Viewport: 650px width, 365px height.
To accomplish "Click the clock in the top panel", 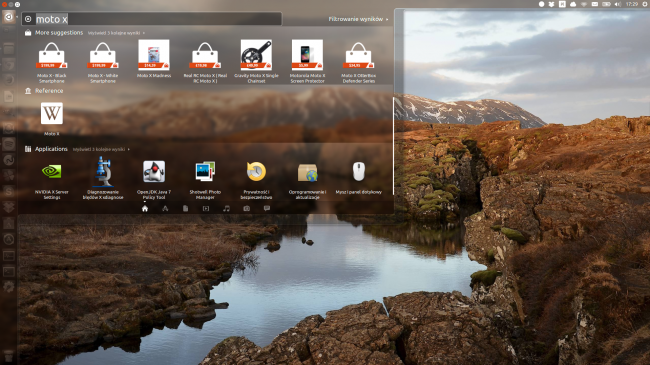I will pyautogui.click(x=631, y=4).
